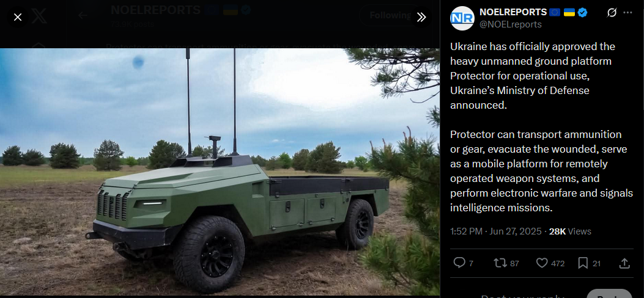This screenshot has width=644, height=298.
Task: Click the reply speech bubble icon
Action: pyautogui.click(x=459, y=263)
